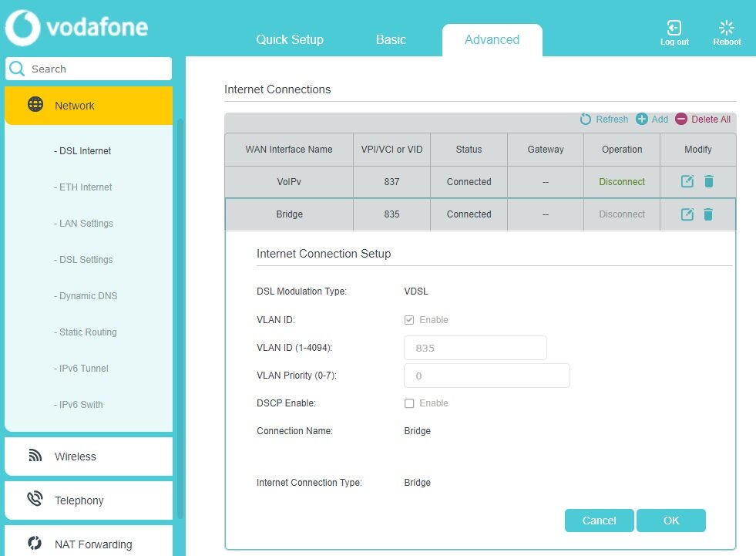Click the Add link text

click(x=660, y=120)
